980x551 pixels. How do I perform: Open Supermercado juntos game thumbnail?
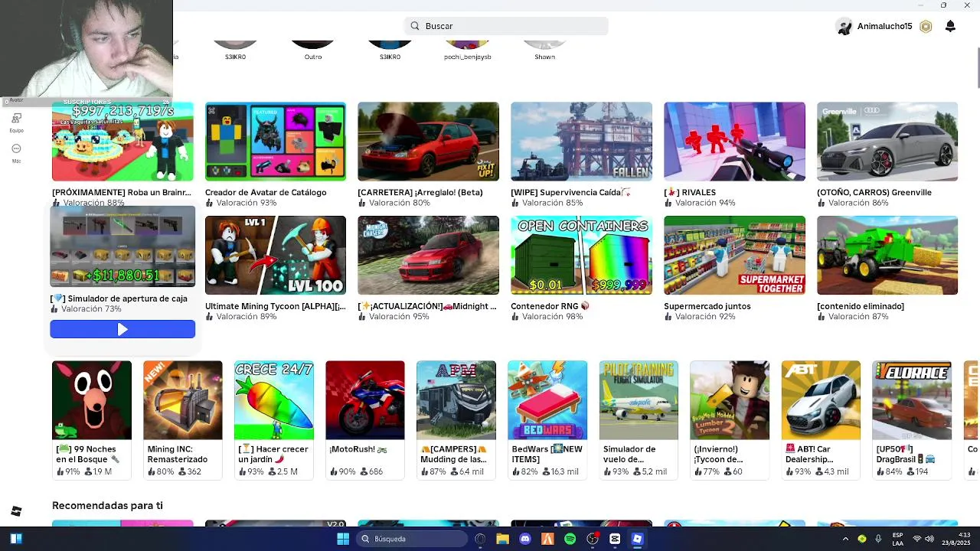734,255
